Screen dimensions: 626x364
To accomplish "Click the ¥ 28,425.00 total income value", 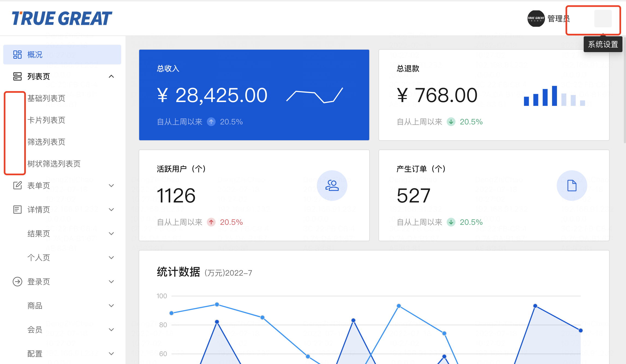I will coord(212,95).
